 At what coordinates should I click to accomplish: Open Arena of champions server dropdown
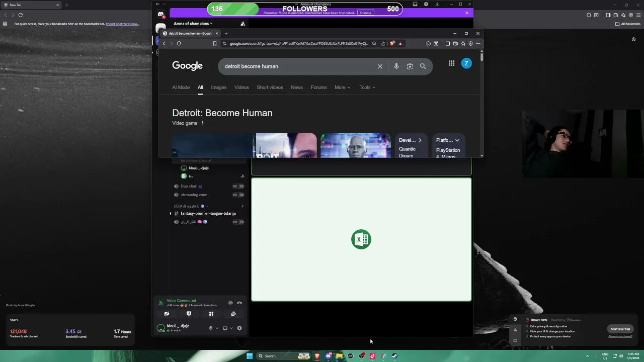pyautogui.click(x=193, y=24)
